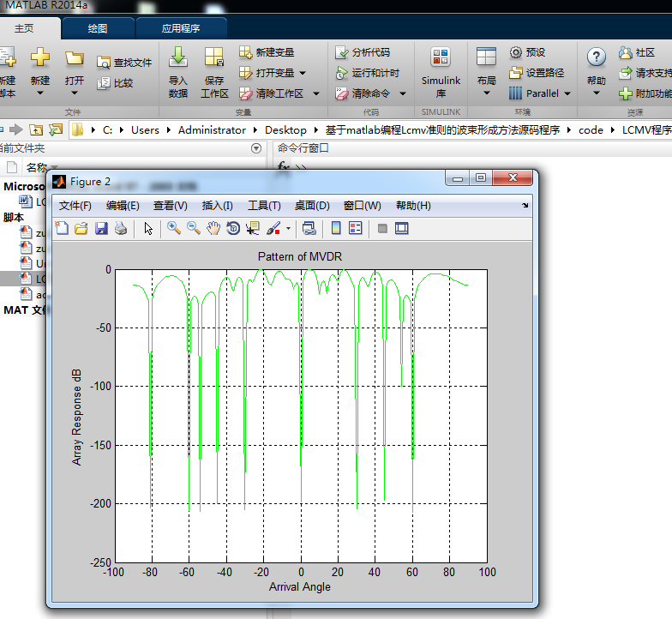Open Preferences (预设) gear
The width and height of the screenshot is (672, 619).
click(x=527, y=52)
